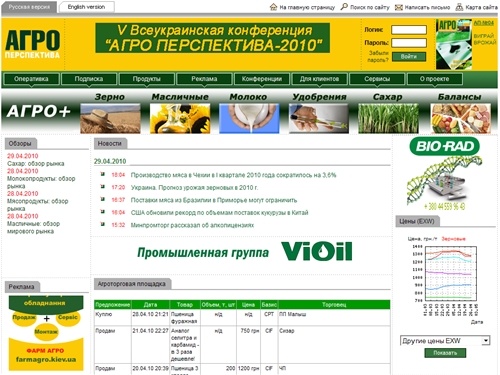This screenshot has width=500, height=375.
Task: Open the Удобрения fertilizer thumbnail
Action: pyautogui.click(x=319, y=118)
